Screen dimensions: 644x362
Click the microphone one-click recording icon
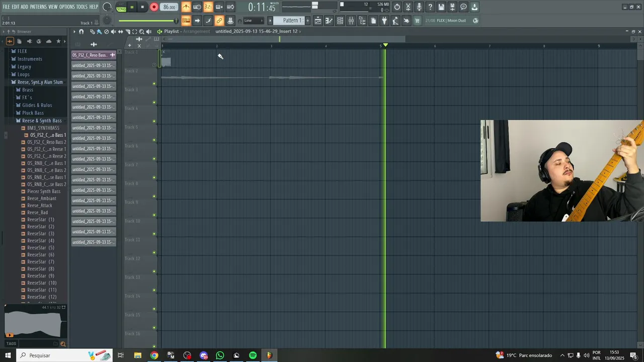(x=419, y=7)
